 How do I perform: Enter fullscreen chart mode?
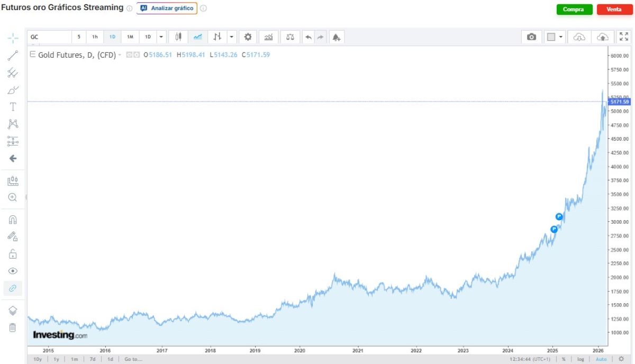(623, 37)
